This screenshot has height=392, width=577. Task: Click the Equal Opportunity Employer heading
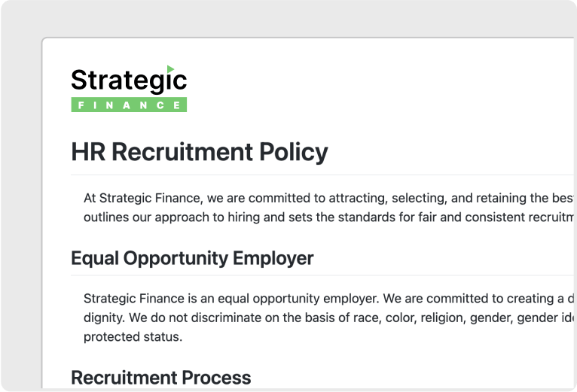(x=192, y=258)
